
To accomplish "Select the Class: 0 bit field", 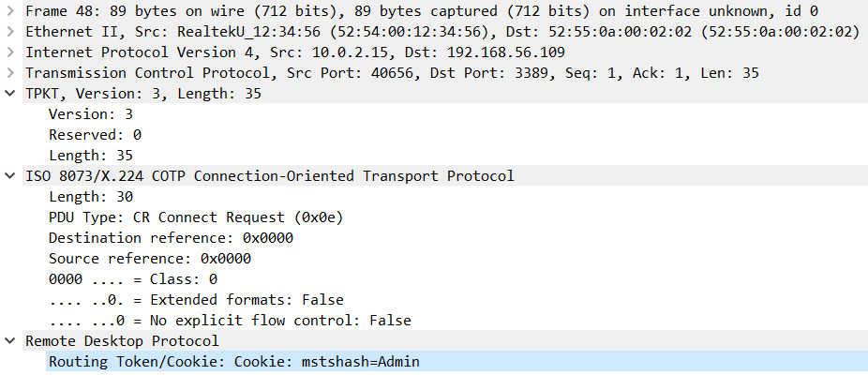I will click(133, 279).
